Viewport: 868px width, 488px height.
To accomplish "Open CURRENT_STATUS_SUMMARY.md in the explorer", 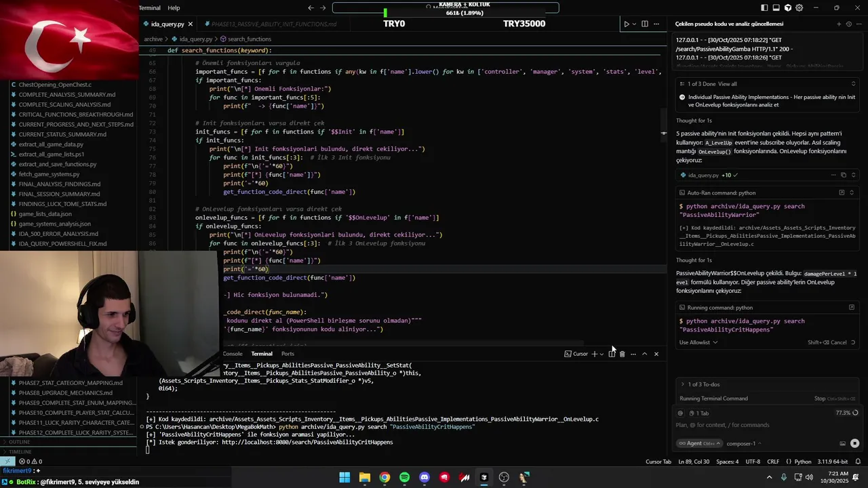I will point(62,134).
